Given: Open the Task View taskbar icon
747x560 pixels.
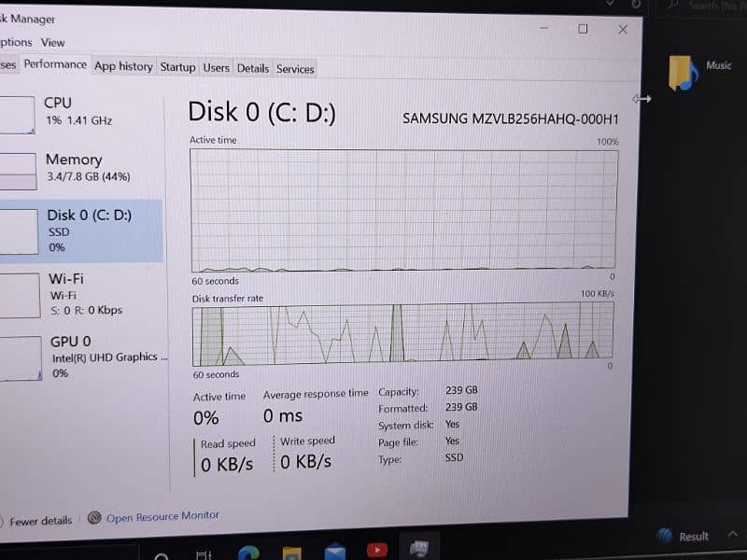Looking at the screenshot, I should [x=204, y=555].
